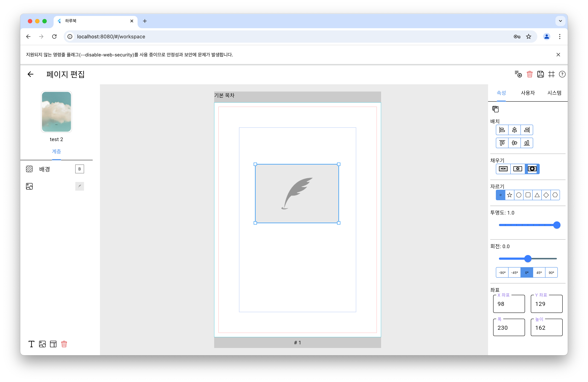
Task: Switch to the 사용자 tab
Action: click(528, 93)
